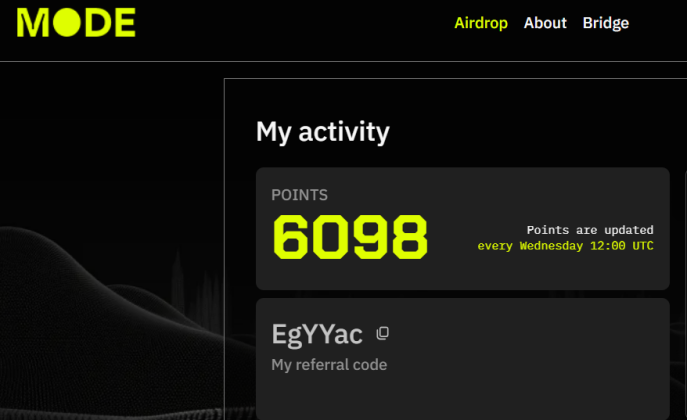The image size is (687, 420).
Task: Click the yellow circle in the MODE logo
Action: click(67, 22)
